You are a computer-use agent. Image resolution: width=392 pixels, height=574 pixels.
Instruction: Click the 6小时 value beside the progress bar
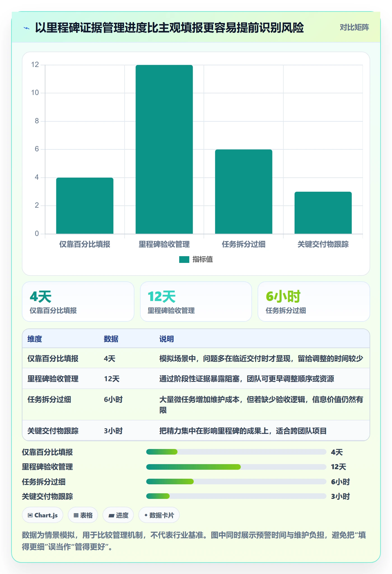pyautogui.click(x=340, y=482)
